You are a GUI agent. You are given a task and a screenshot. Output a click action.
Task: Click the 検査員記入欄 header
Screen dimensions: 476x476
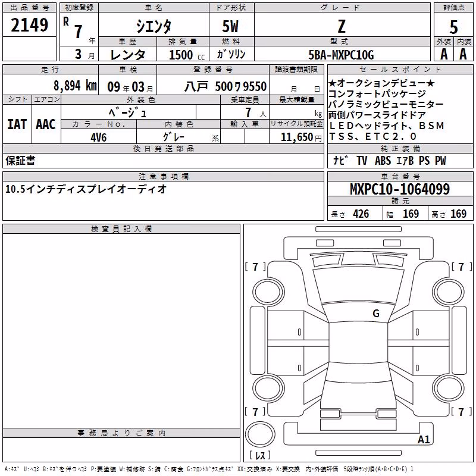[x=121, y=229]
